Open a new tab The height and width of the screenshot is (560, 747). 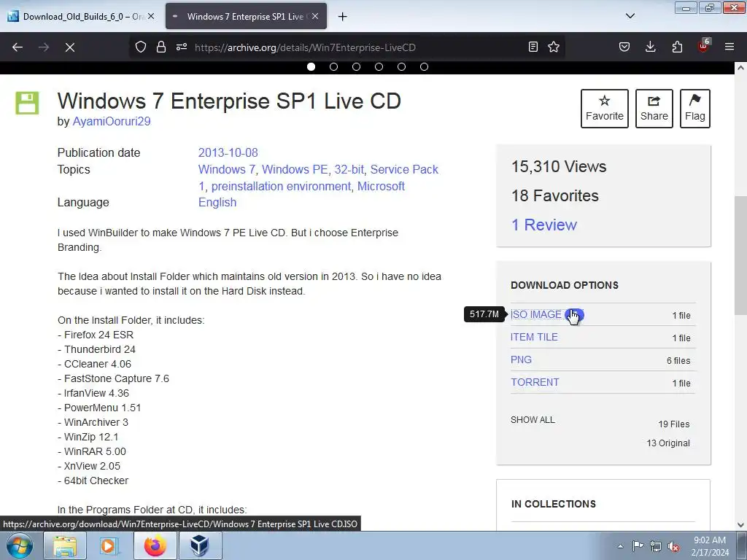(x=343, y=17)
